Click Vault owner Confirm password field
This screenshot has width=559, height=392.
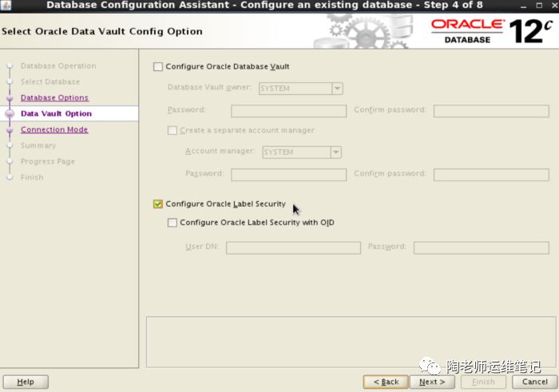[x=491, y=111]
